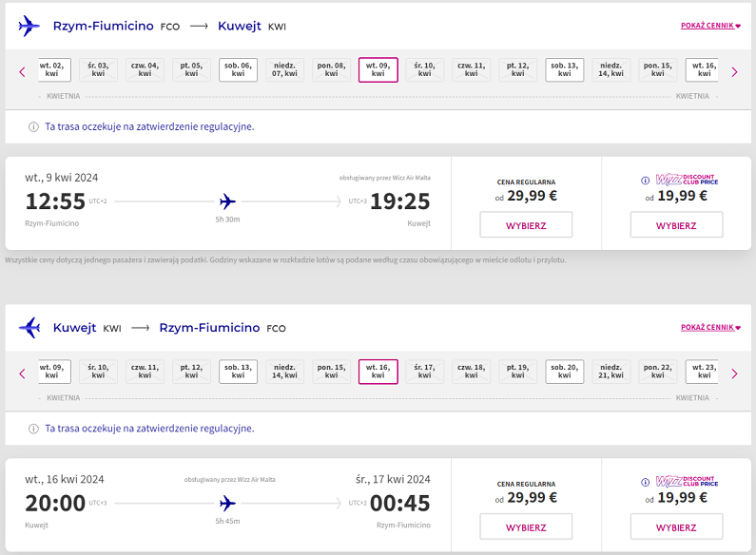Select return date sob. 13, kwi
This screenshot has width=756, height=555.
[x=238, y=372]
